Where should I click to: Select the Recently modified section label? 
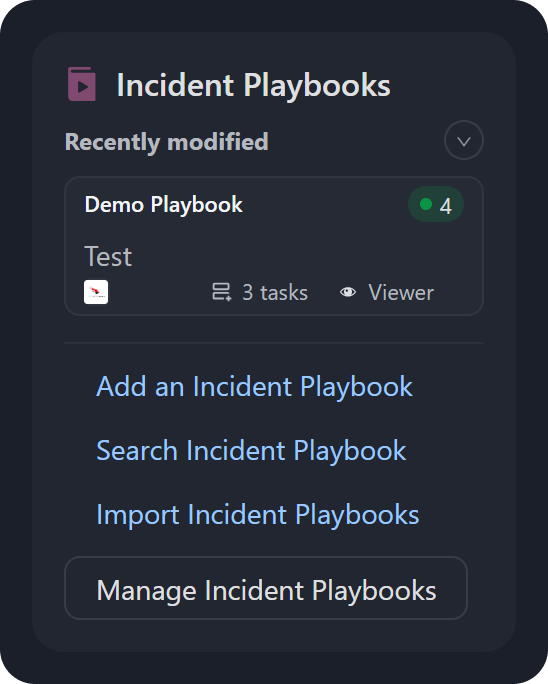pyautogui.click(x=166, y=142)
